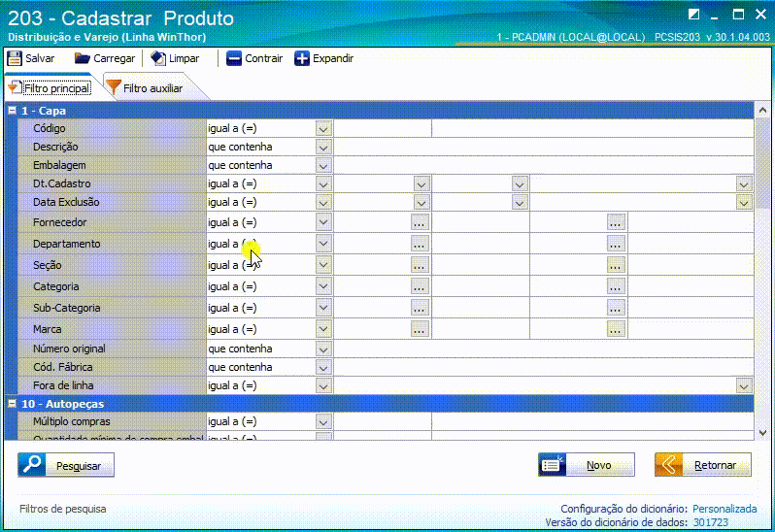The width and height of the screenshot is (775, 532).
Task: Open the last dropdown in Data Exclusão row
Action: (744, 203)
